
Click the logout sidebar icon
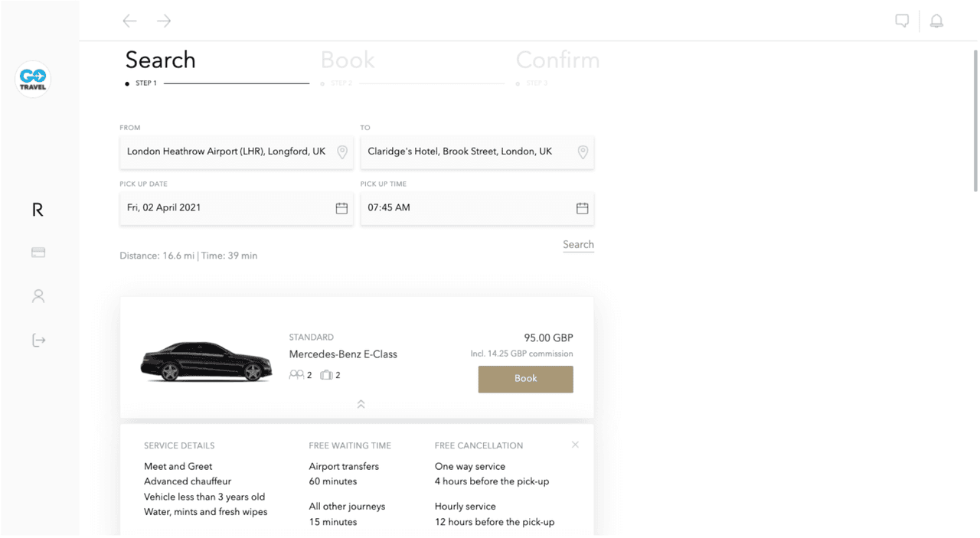[x=38, y=341]
